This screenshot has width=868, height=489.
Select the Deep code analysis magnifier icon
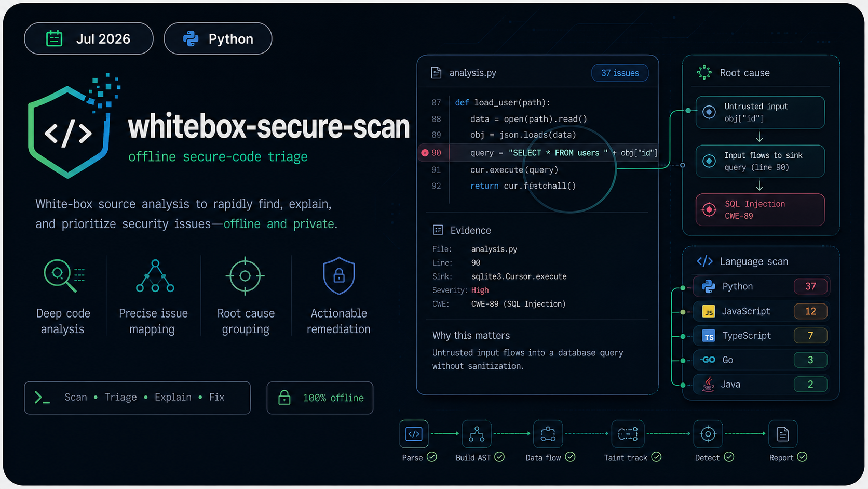(x=63, y=275)
